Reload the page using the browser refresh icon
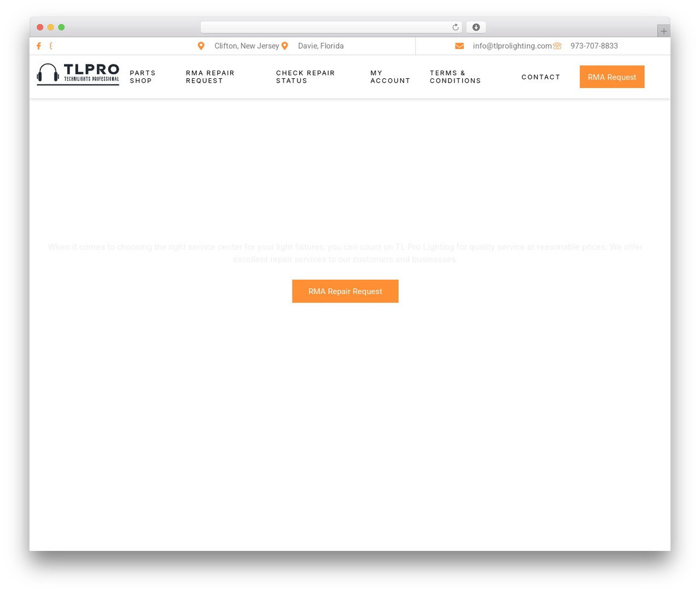This screenshot has height=593, width=700. [x=456, y=27]
